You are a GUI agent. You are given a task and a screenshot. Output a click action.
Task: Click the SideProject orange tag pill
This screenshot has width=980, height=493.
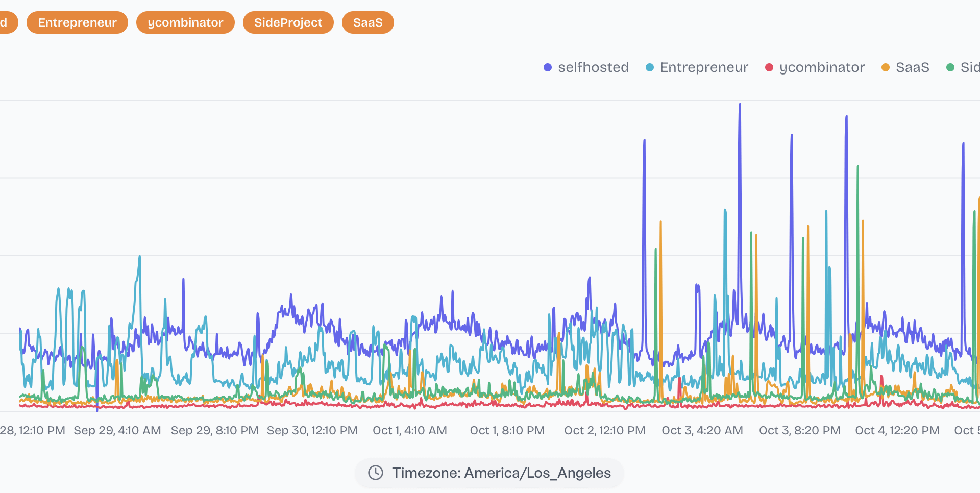point(288,22)
